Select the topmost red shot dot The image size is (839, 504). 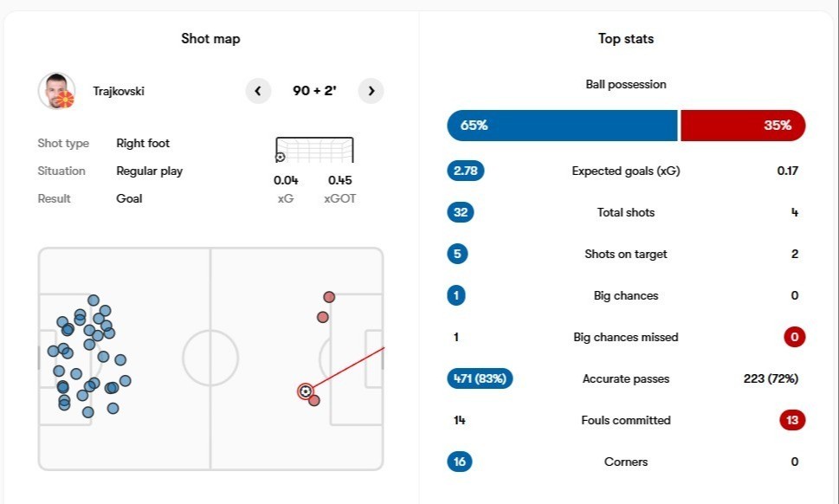pos(329,297)
